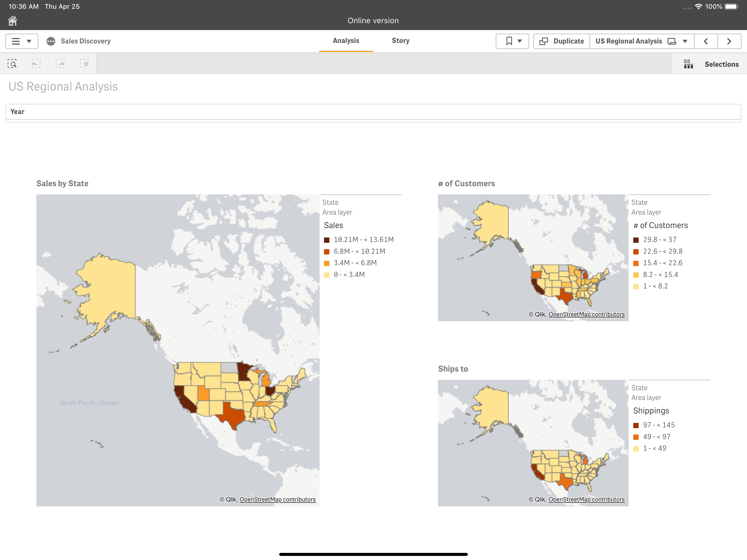Tap the Home icon
This screenshot has height=560, width=747.
point(13,21)
